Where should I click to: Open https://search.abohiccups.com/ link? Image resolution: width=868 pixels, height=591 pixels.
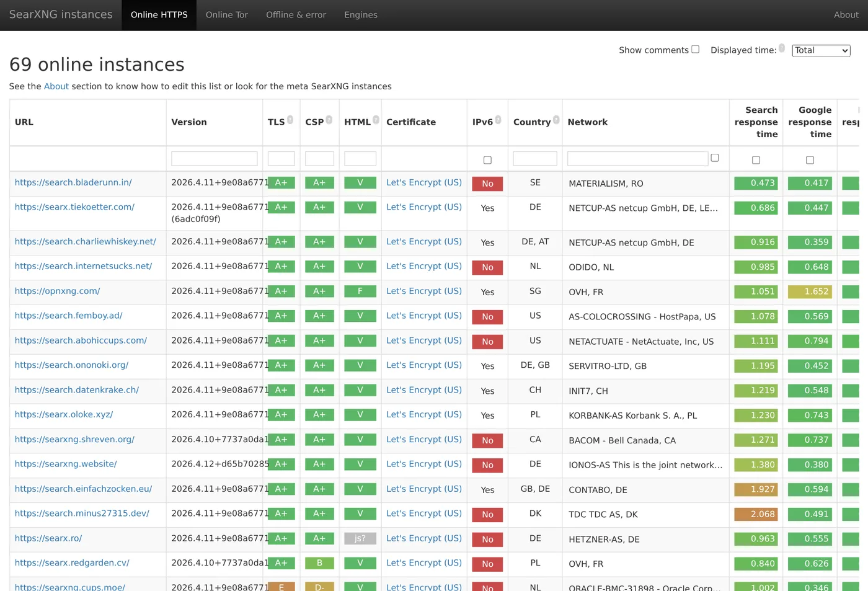click(81, 340)
